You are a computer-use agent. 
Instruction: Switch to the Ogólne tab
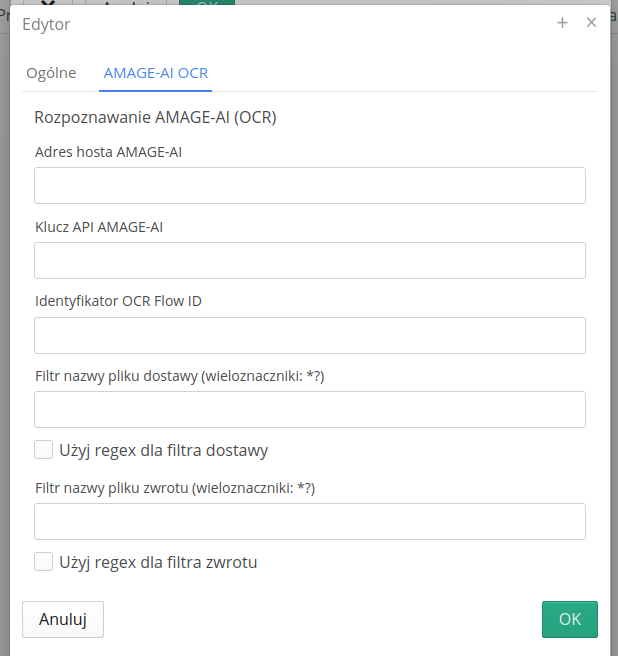pos(51,73)
